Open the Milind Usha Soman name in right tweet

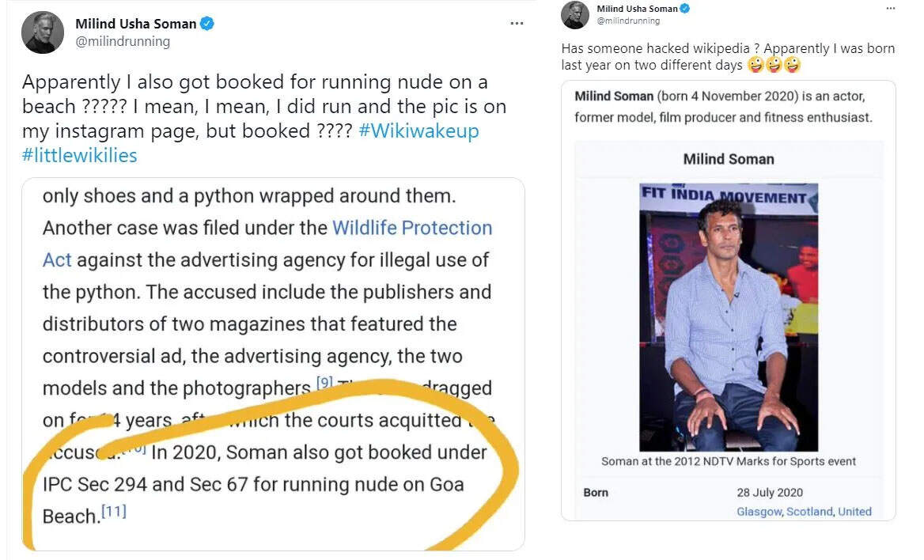(x=637, y=8)
